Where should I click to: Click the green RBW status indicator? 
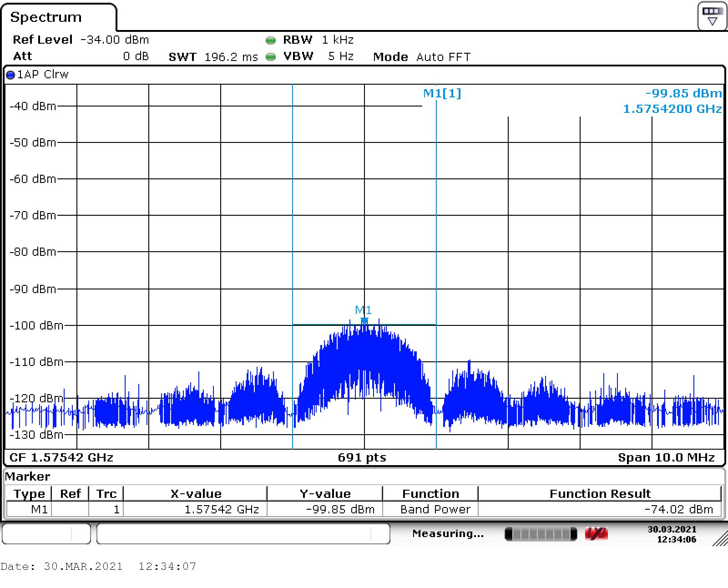271,41
